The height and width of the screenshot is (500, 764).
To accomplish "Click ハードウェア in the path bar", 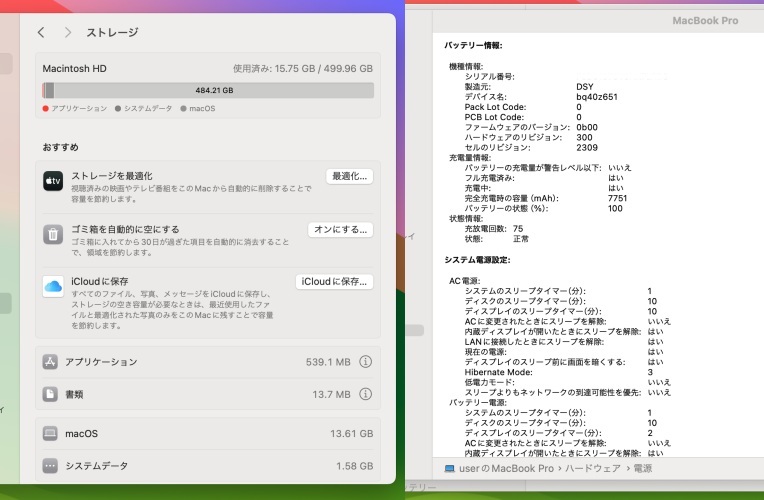I will [593, 468].
